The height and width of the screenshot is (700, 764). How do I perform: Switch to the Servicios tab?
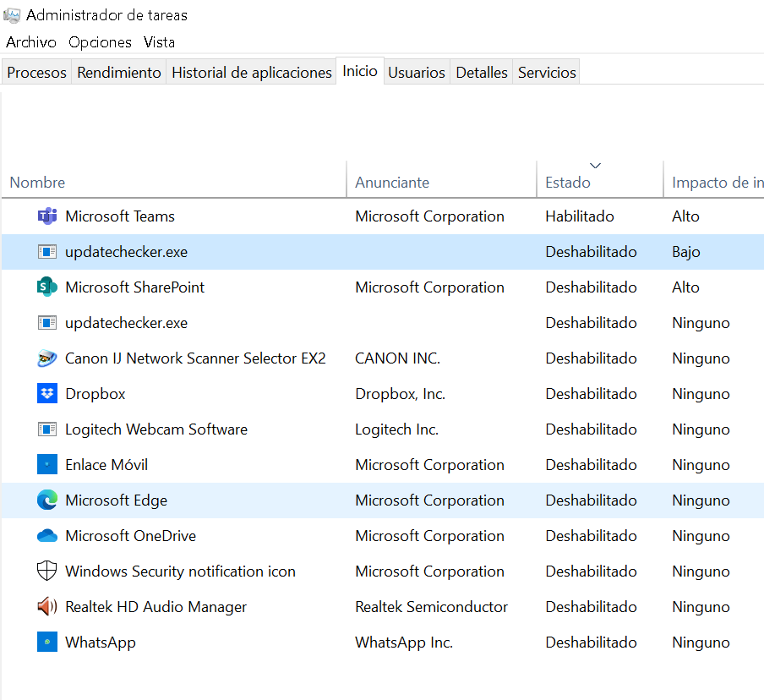pyautogui.click(x=547, y=72)
